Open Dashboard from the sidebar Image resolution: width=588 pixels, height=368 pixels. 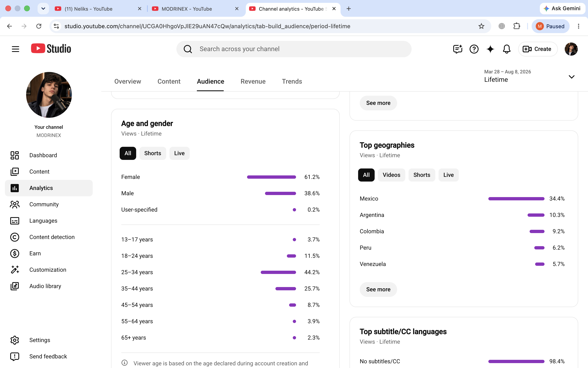tap(49, 155)
